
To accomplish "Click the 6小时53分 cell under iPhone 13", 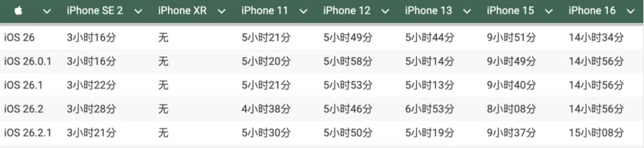I will [429, 109].
